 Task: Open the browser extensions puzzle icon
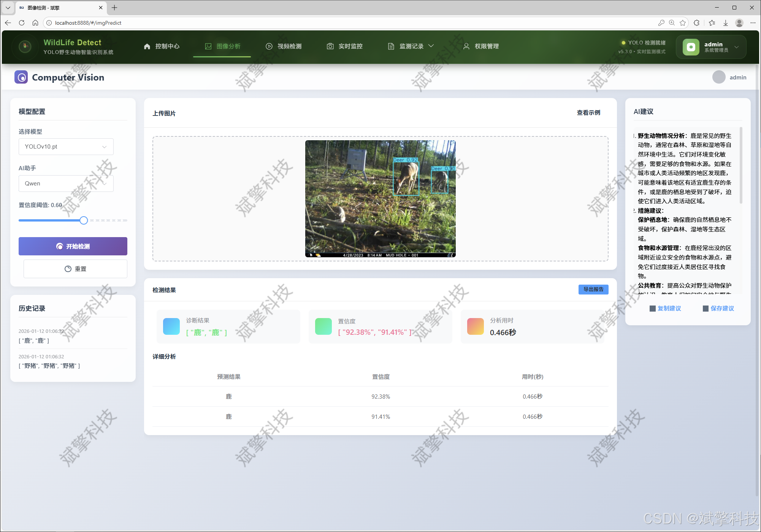(696, 23)
